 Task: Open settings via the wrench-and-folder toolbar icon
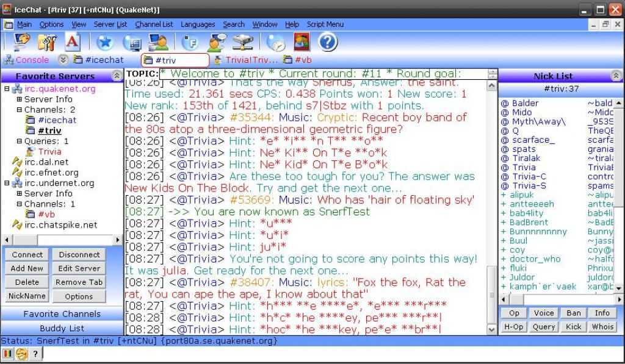[47, 41]
